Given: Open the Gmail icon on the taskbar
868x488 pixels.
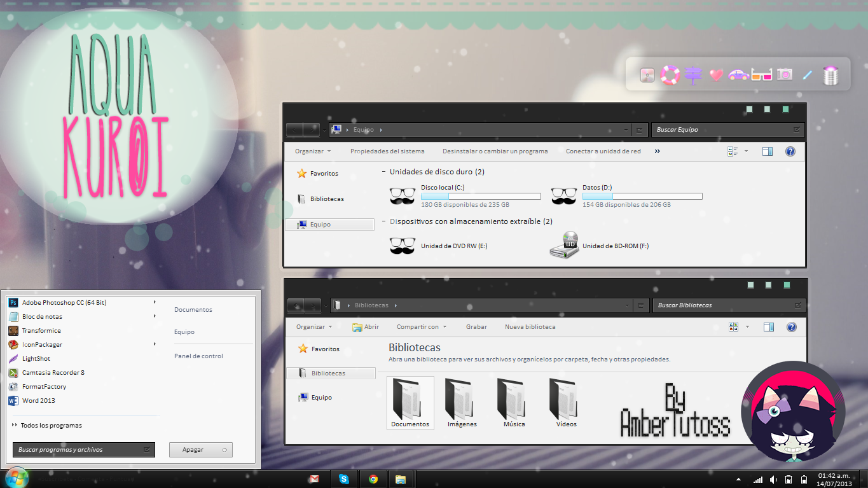Looking at the screenshot, I should point(313,479).
